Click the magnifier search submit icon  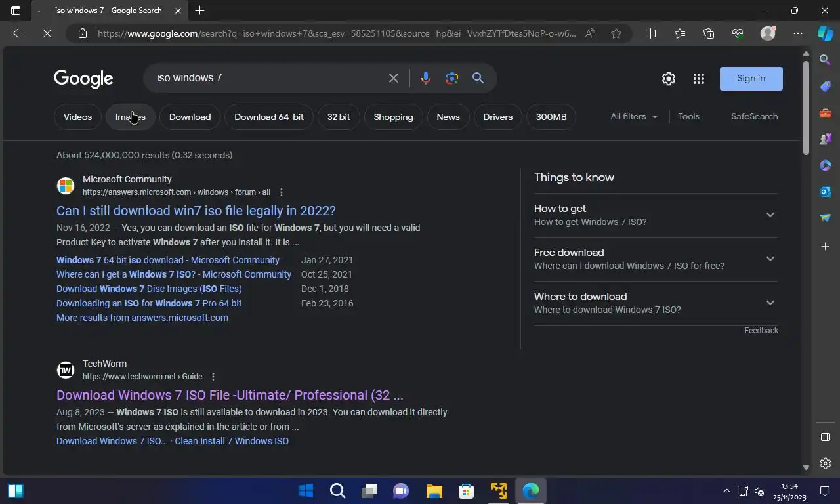click(478, 78)
